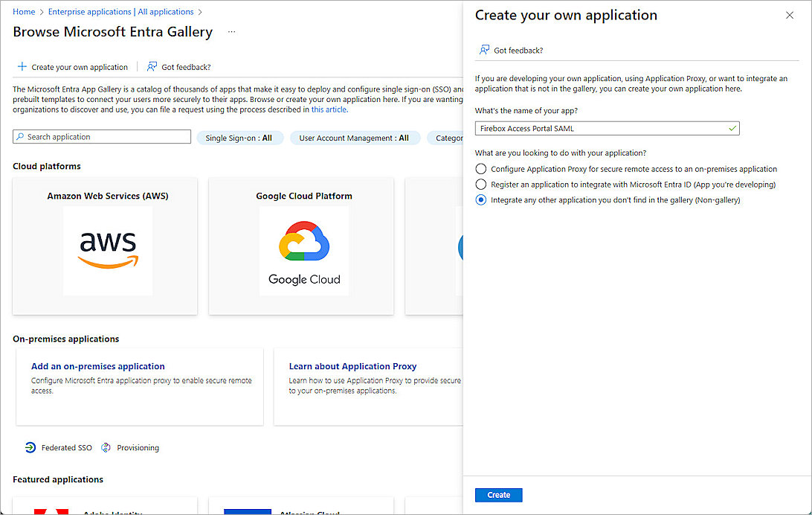Navigate to Home in the breadcrumb
Viewport: 812px width, 515px height.
click(23, 11)
